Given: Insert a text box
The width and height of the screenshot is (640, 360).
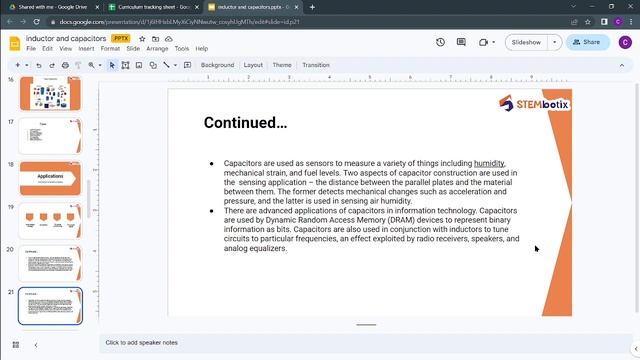Looking at the screenshot, I should pos(125,65).
